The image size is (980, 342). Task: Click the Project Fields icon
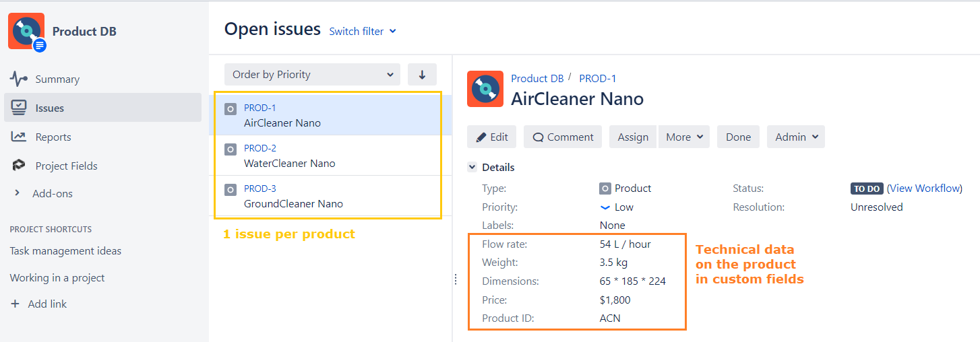[18, 166]
